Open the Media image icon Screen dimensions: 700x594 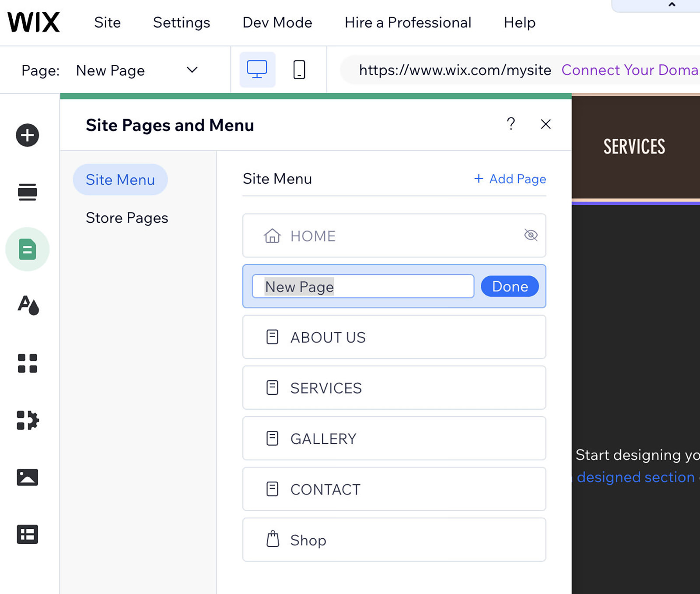coord(28,477)
